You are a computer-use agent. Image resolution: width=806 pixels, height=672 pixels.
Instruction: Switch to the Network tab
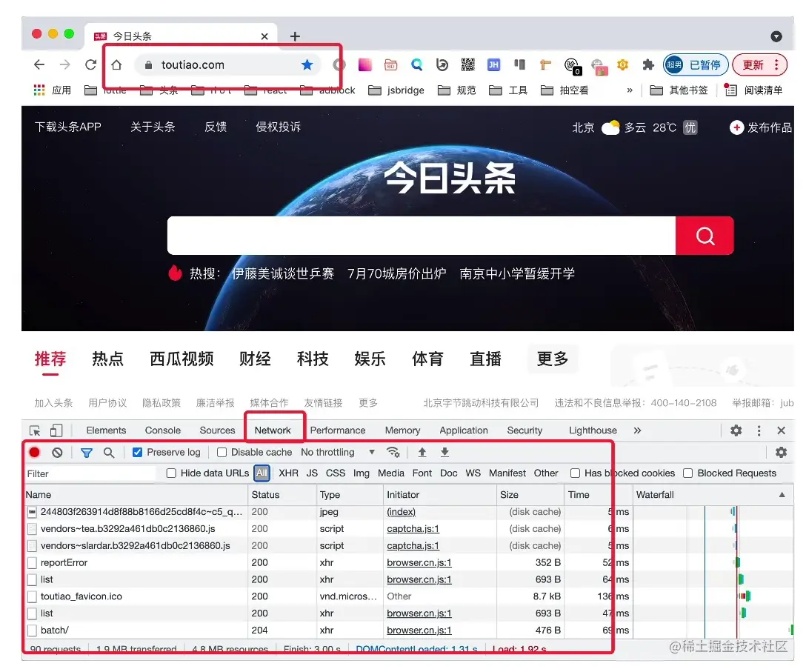273,430
